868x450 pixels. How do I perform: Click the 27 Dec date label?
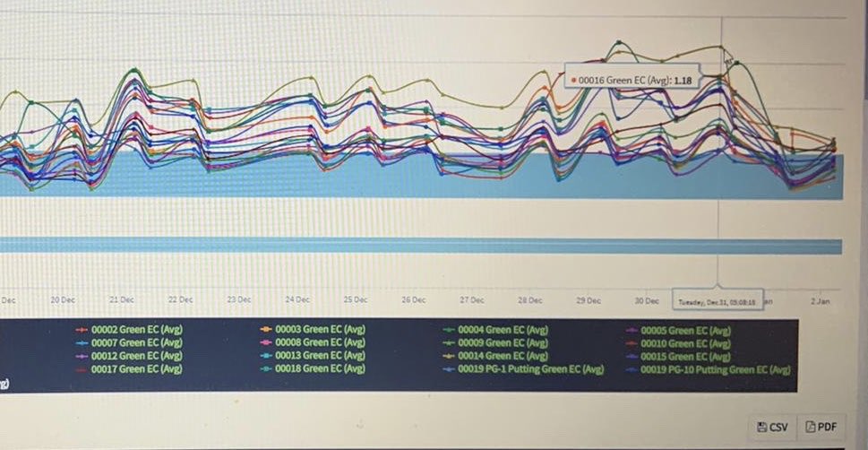[x=472, y=299]
